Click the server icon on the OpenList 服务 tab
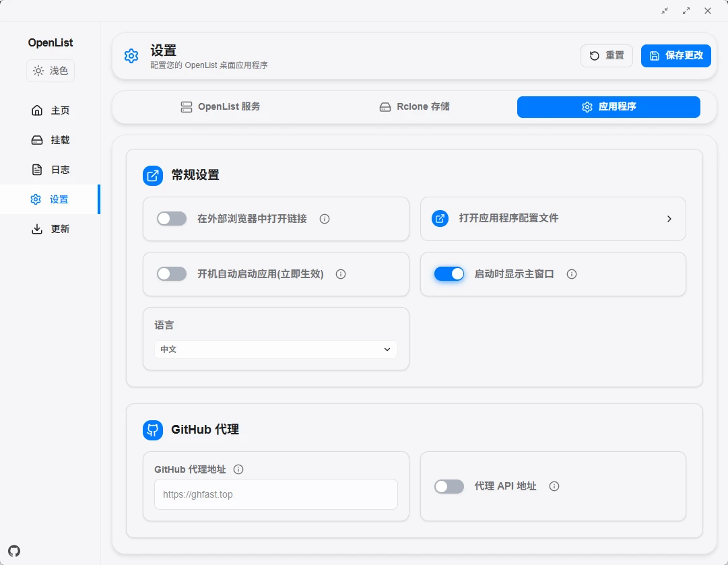Viewport: 728px width, 565px height. click(186, 107)
